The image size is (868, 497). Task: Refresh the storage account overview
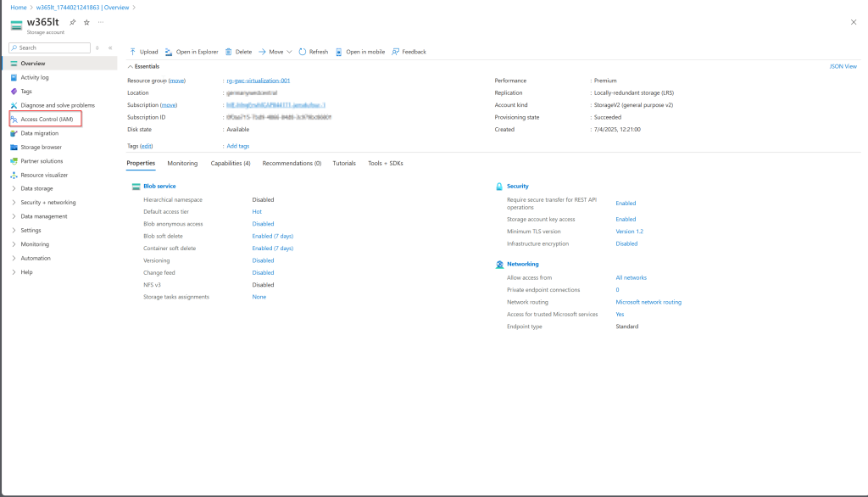pyautogui.click(x=314, y=52)
